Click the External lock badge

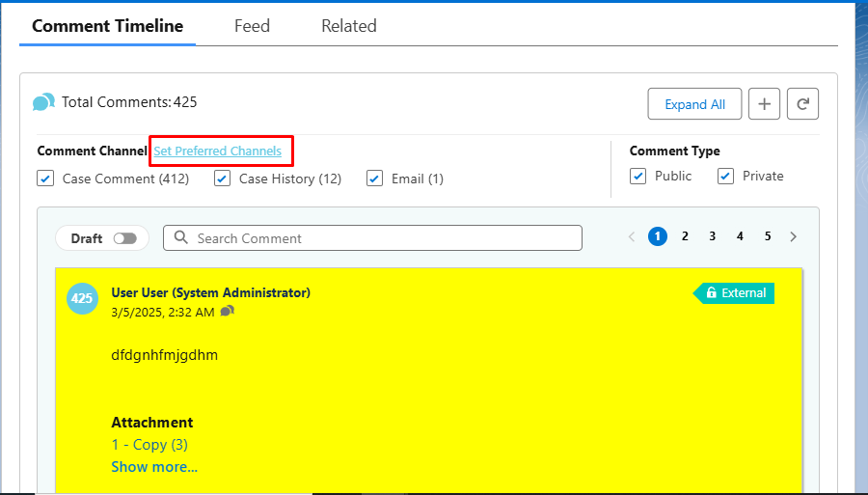point(735,292)
